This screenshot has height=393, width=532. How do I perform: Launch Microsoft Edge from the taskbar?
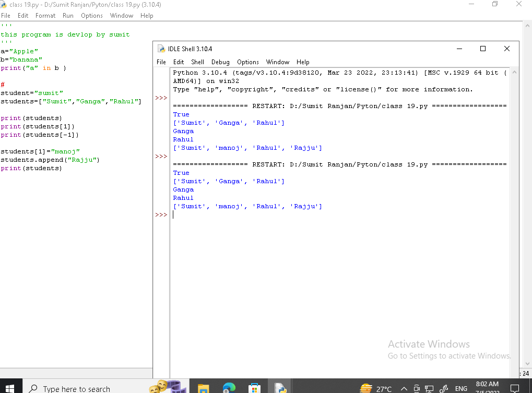pos(229,388)
